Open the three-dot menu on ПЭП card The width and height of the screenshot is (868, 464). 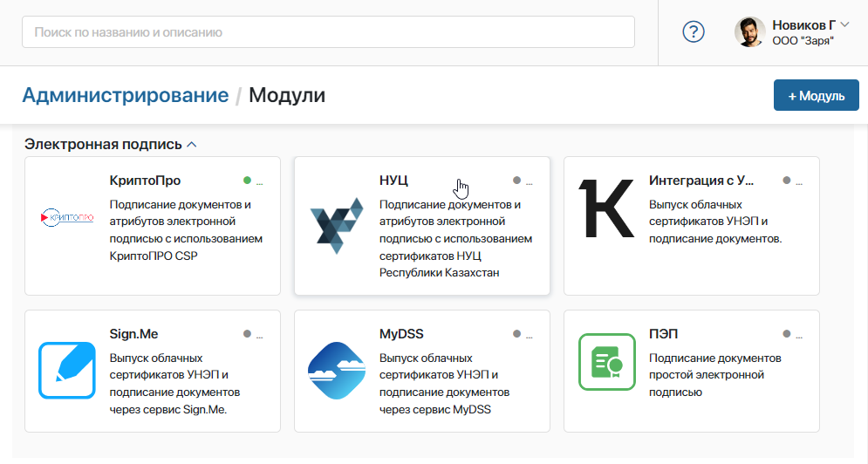799,336
